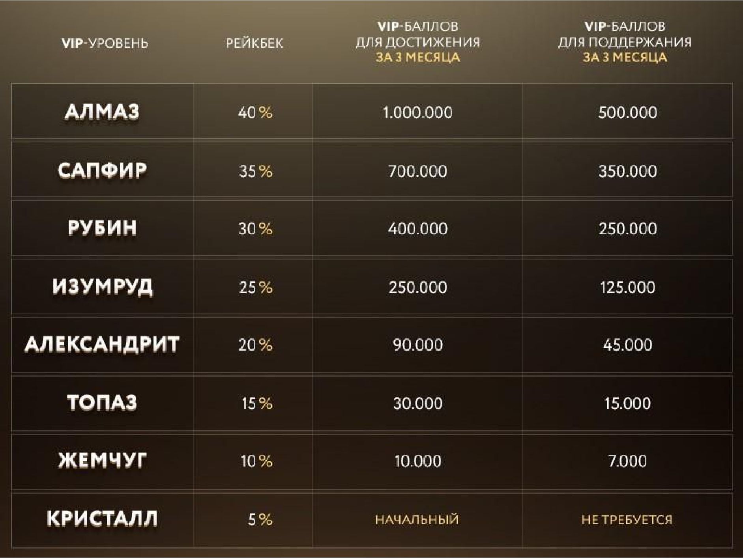The image size is (743, 560).
Task: Click the ЖЕМЧУГ level name
Action: point(102,460)
